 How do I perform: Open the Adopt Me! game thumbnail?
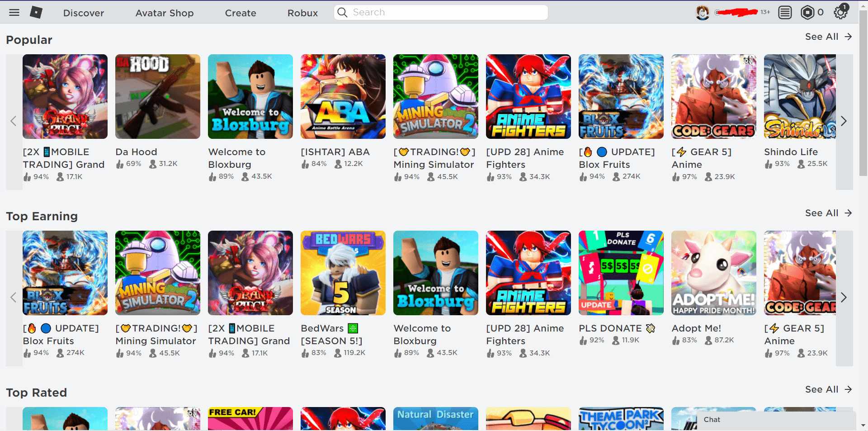tap(713, 273)
